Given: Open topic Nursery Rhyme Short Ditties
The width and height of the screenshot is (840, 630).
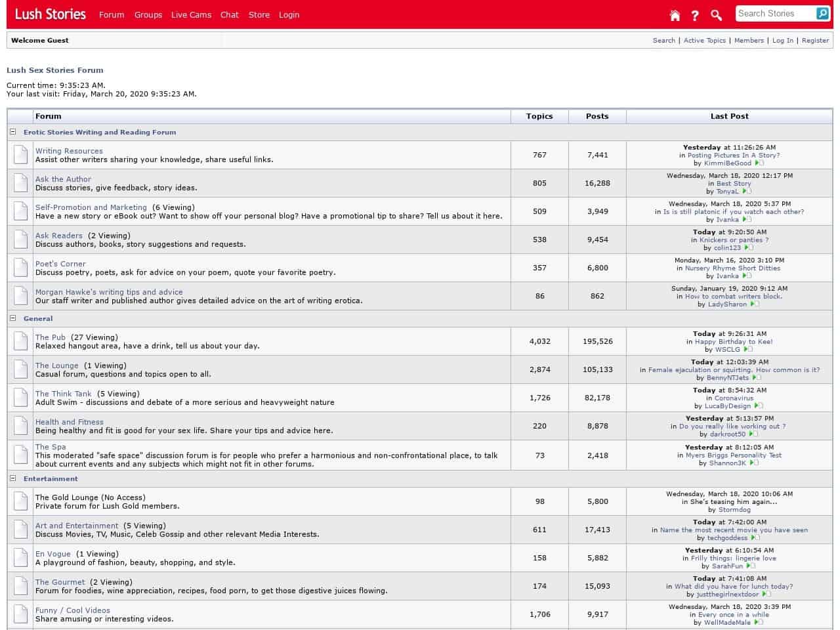Looking at the screenshot, I should pos(732,268).
